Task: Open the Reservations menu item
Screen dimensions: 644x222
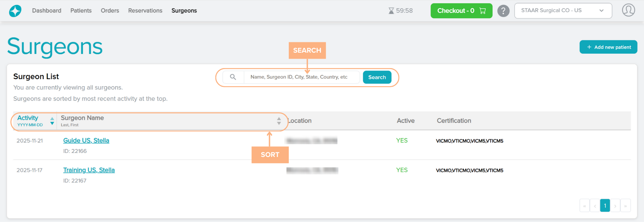Action: tap(145, 11)
